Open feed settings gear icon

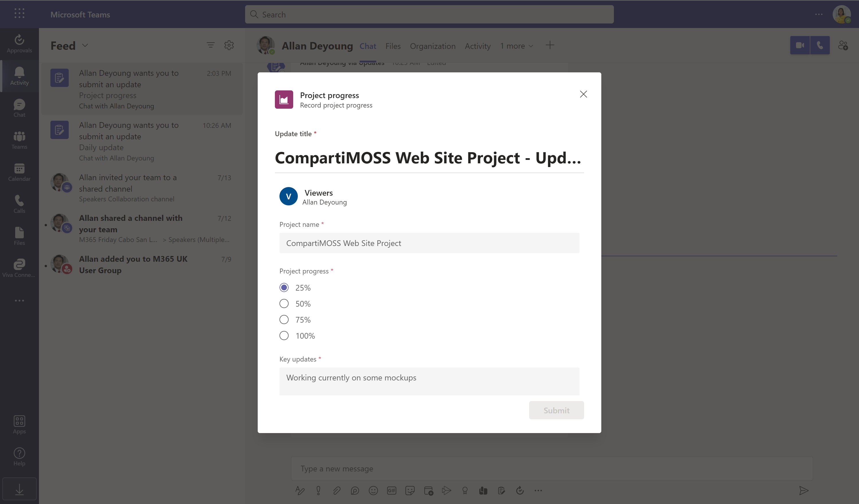coord(229,45)
